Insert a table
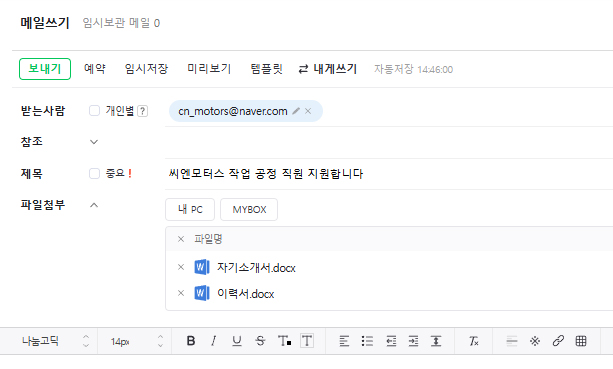Image resolution: width=613 pixels, height=369 pixels. 581,341
